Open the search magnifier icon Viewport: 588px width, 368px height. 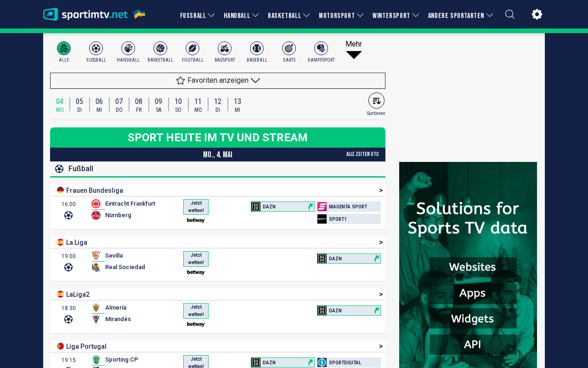click(510, 14)
